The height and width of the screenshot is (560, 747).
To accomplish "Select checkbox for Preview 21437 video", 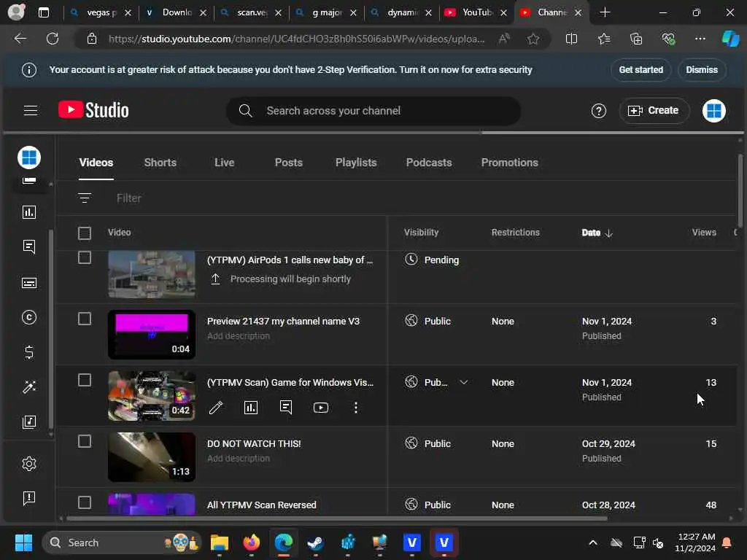I will (85, 319).
